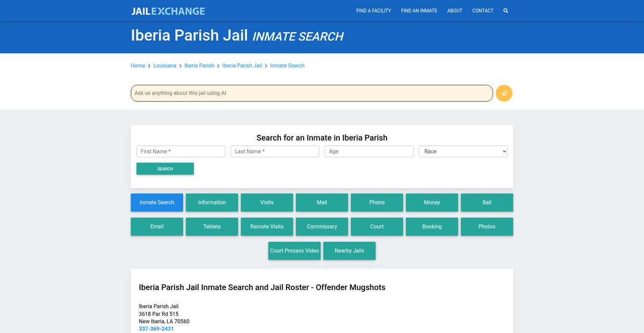Open the Photos tab
The width and height of the screenshot is (644, 333).
[x=487, y=227]
